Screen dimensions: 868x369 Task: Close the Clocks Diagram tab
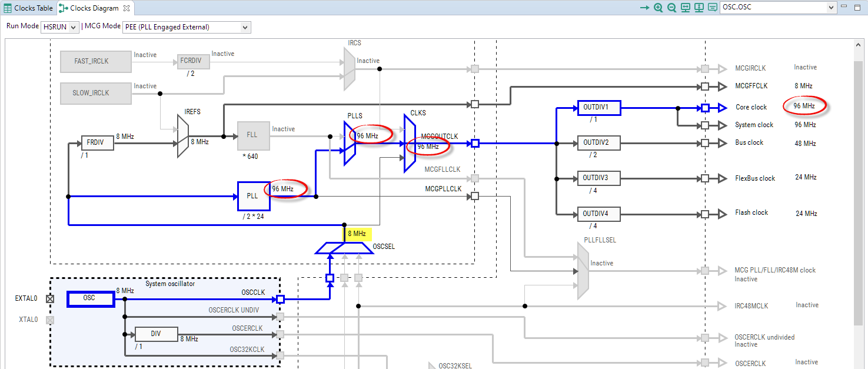tap(127, 8)
